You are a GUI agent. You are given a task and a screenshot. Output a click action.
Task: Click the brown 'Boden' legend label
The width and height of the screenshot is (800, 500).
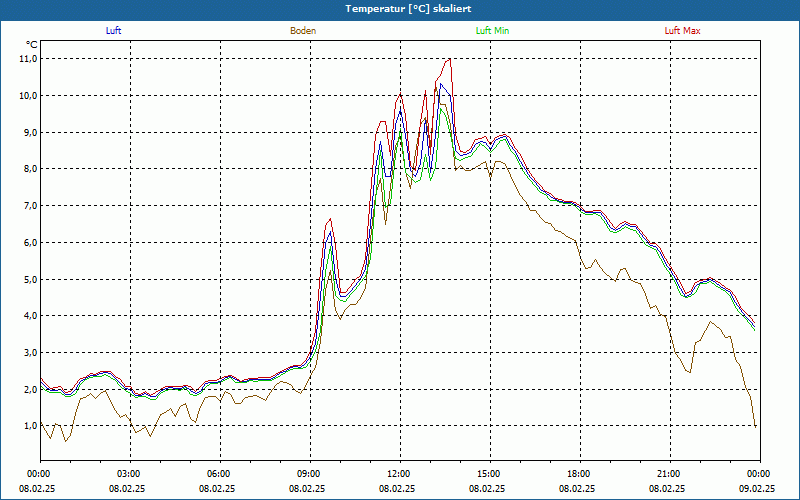[303, 31]
